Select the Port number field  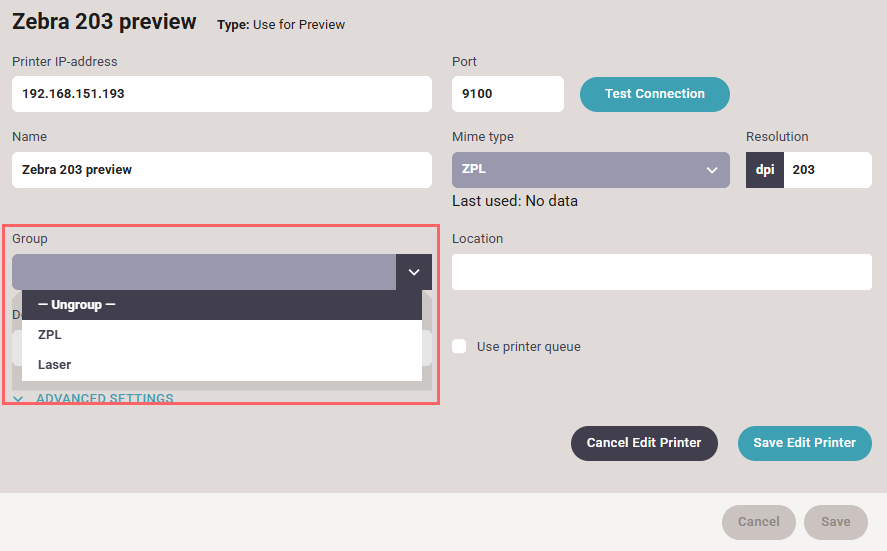pyautogui.click(x=507, y=94)
